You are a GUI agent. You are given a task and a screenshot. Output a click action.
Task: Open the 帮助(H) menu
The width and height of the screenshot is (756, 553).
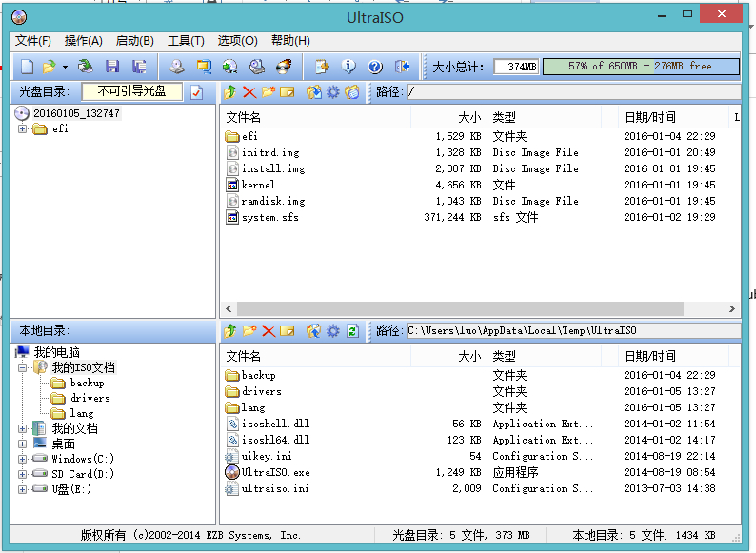[290, 41]
